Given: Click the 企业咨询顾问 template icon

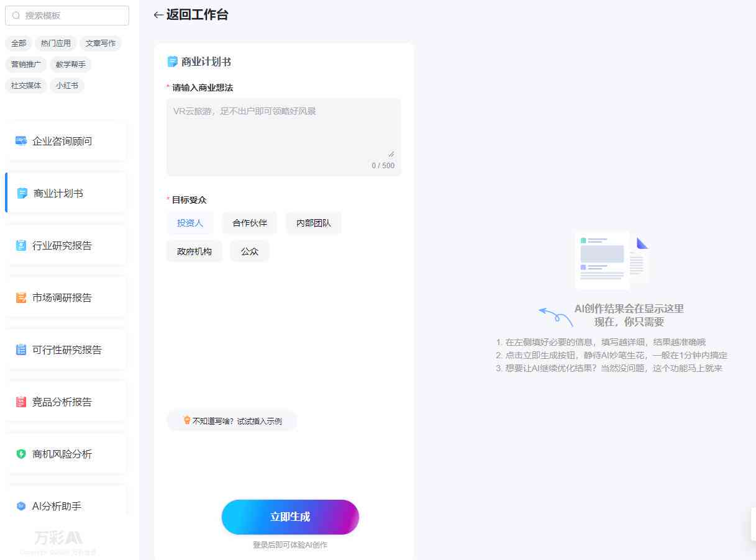Looking at the screenshot, I should coord(21,141).
